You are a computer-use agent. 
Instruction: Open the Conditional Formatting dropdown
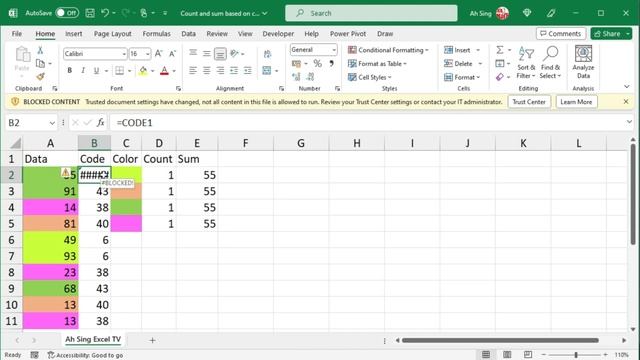(x=388, y=50)
